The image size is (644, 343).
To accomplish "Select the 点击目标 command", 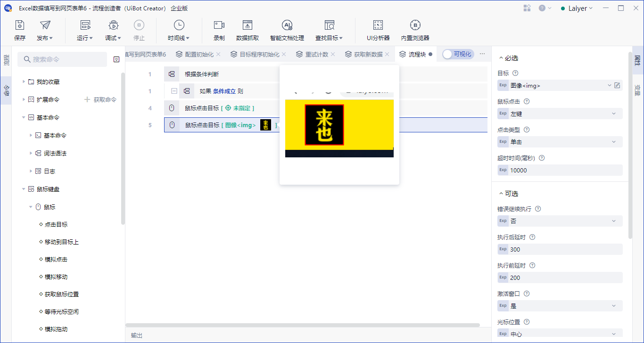I will pos(56,225).
